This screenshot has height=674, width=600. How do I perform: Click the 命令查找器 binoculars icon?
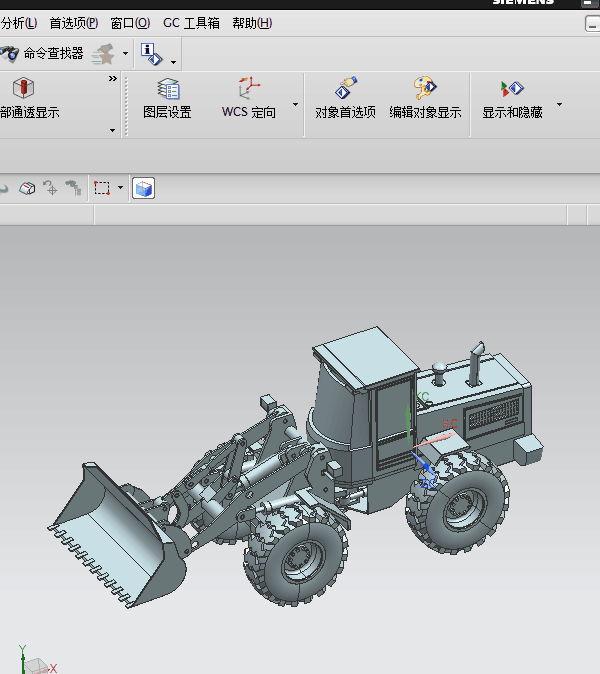(9, 53)
